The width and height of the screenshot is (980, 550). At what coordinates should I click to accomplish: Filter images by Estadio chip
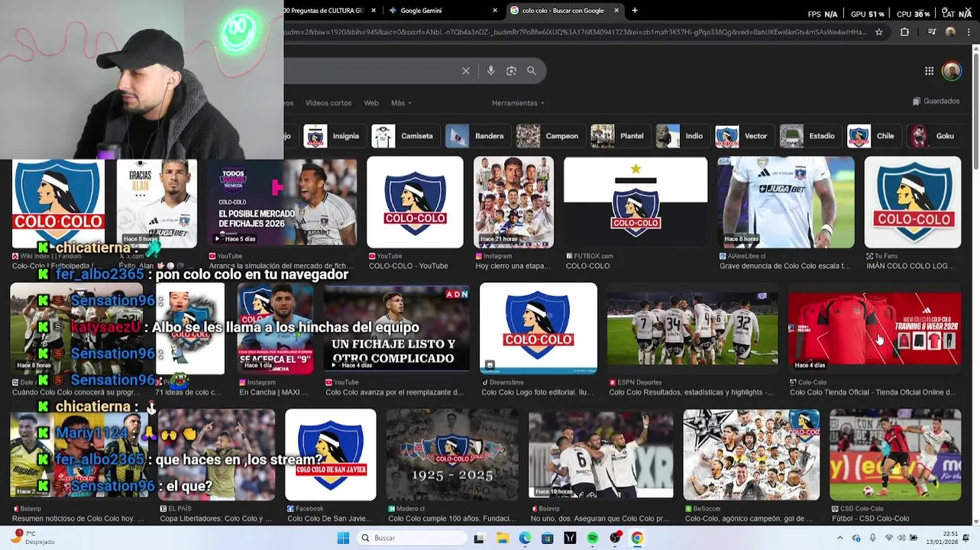(809, 136)
